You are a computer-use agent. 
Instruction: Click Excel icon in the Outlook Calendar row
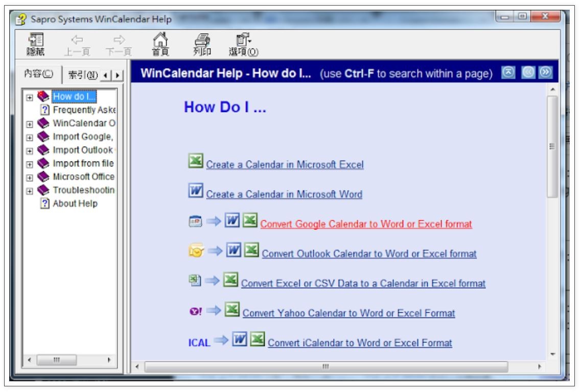click(251, 250)
